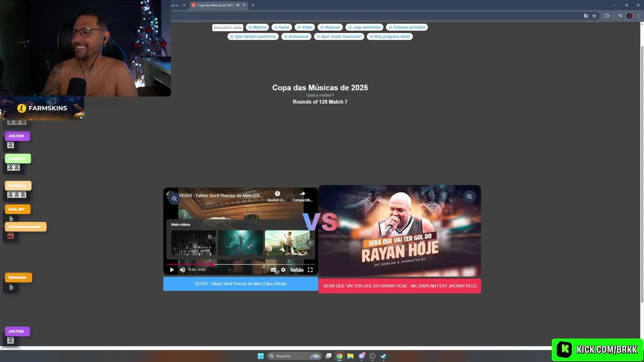Click the fabiokicken chat name badge

(18, 278)
